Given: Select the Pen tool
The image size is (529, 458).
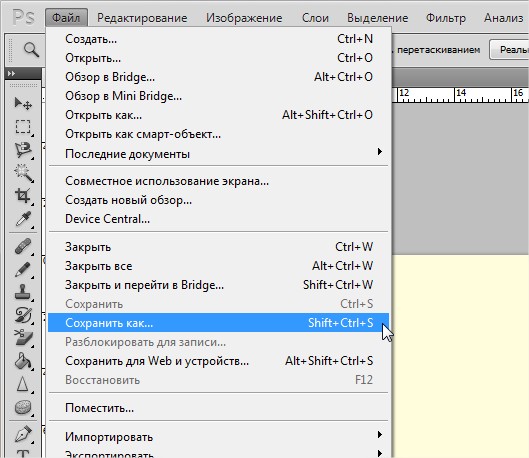Looking at the screenshot, I should tap(23, 434).
